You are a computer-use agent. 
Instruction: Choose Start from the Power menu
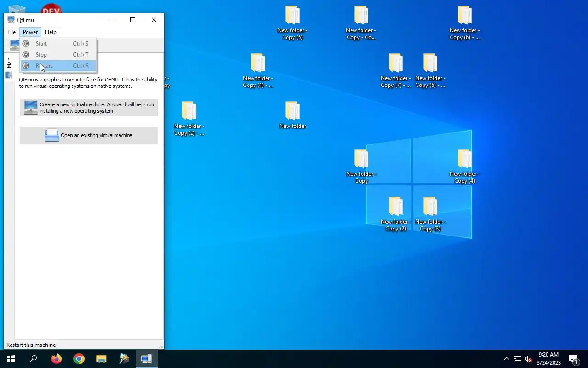[58, 44]
